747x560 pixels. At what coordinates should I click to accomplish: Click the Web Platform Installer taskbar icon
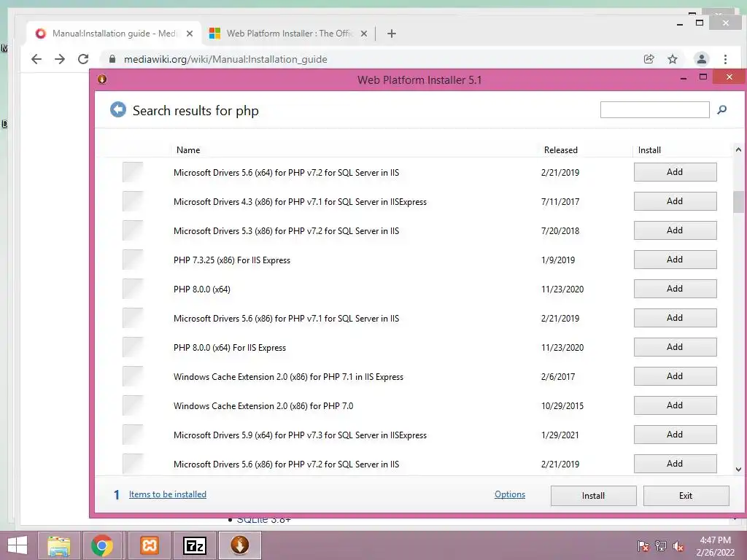[x=239, y=545]
